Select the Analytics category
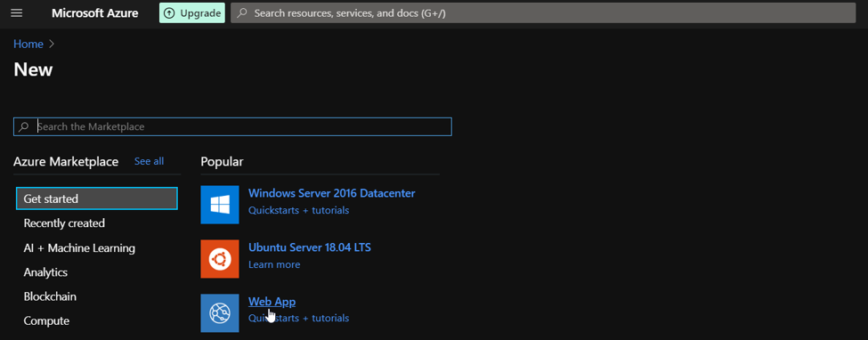 coord(45,272)
